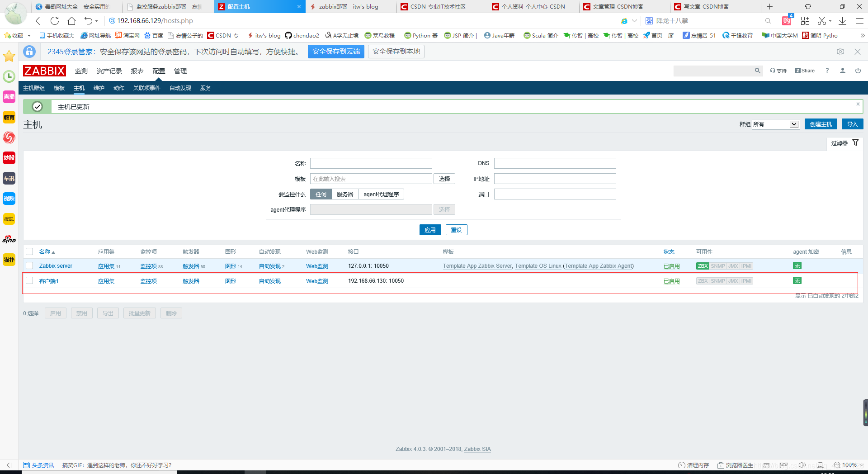Close the password manager bar
This screenshot has height=474, width=868.
[x=858, y=52]
